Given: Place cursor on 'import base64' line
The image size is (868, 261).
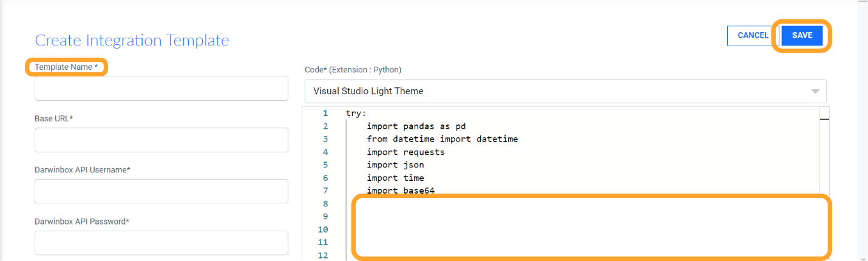Looking at the screenshot, I should point(401,191).
